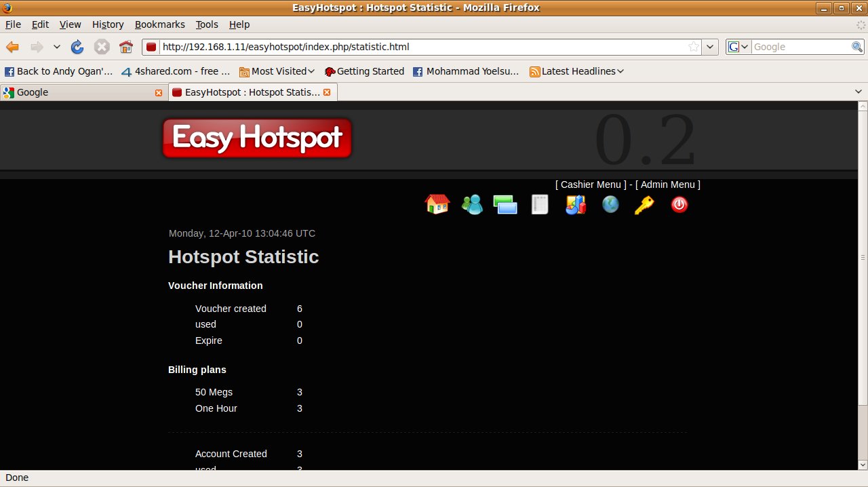Select the EasyHotspot Hotspot Statistic tab

tap(252, 92)
